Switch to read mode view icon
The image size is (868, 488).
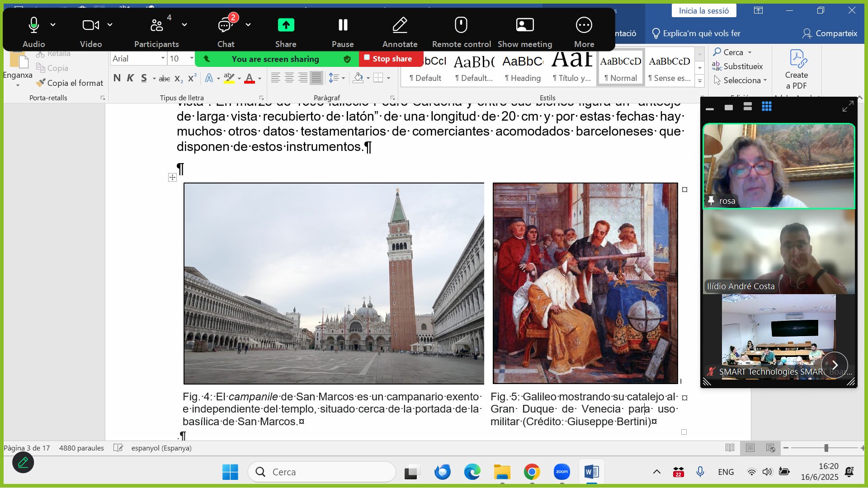tap(730, 448)
